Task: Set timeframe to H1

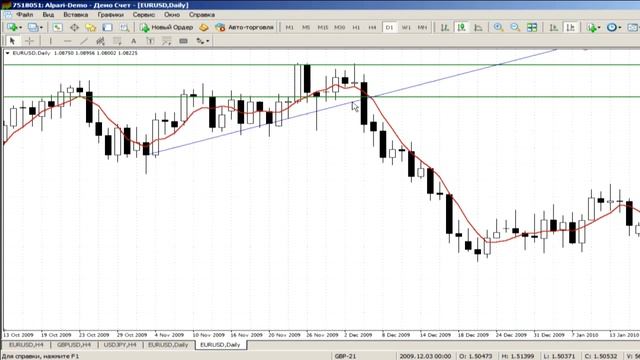Action: [356, 27]
